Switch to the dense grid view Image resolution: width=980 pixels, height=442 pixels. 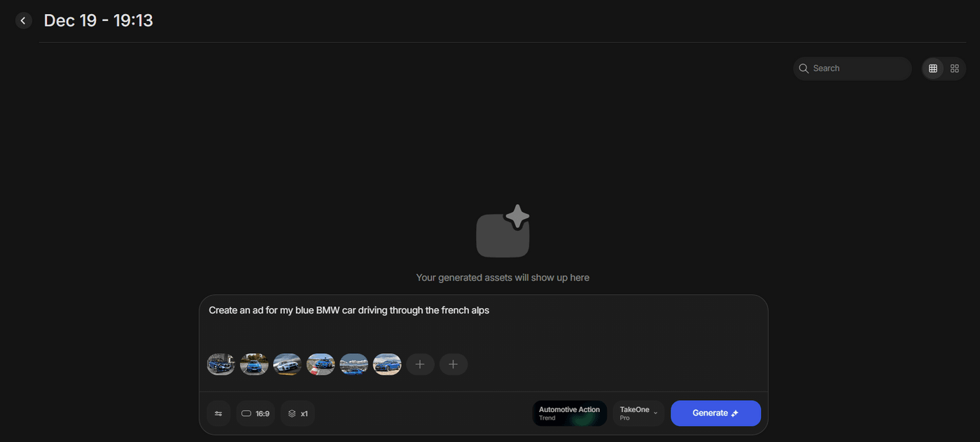click(932, 69)
